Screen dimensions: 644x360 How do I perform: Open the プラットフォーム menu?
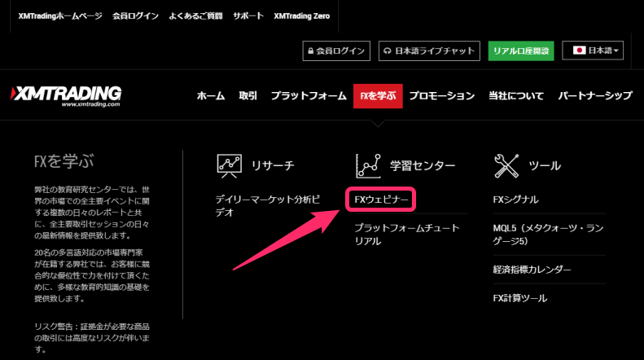(x=309, y=96)
